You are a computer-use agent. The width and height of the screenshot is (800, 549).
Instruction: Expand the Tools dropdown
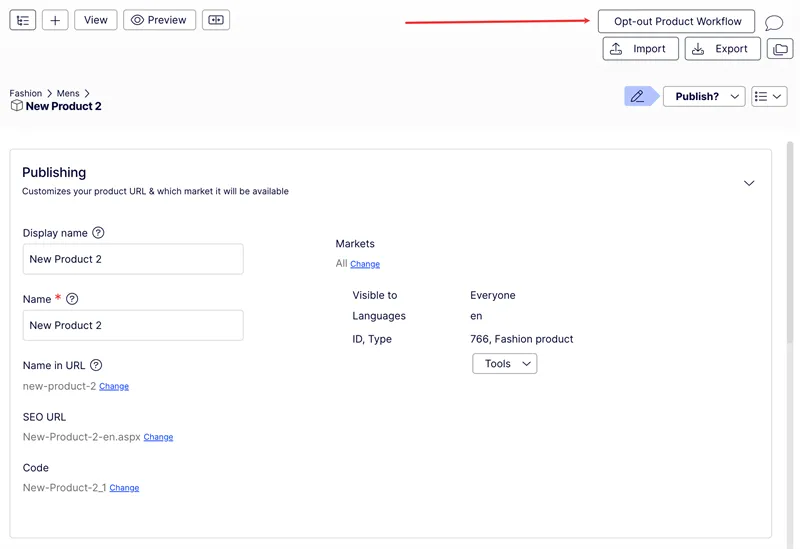click(505, 364)
